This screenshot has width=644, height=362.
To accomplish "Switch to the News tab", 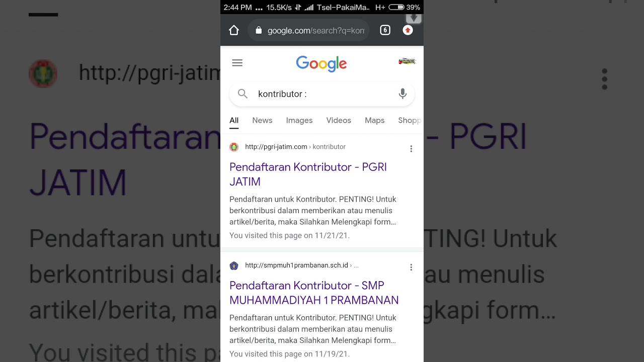I will [262, 121].
